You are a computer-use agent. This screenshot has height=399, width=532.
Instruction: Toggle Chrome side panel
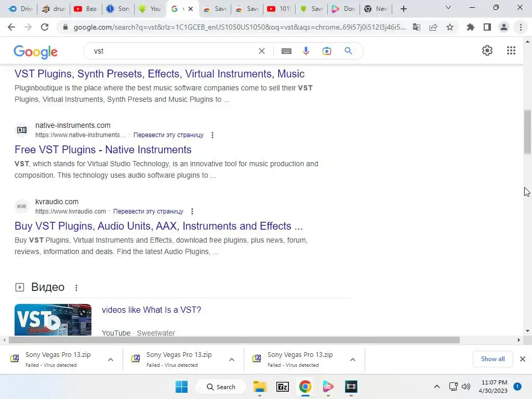tap(487, 27)
